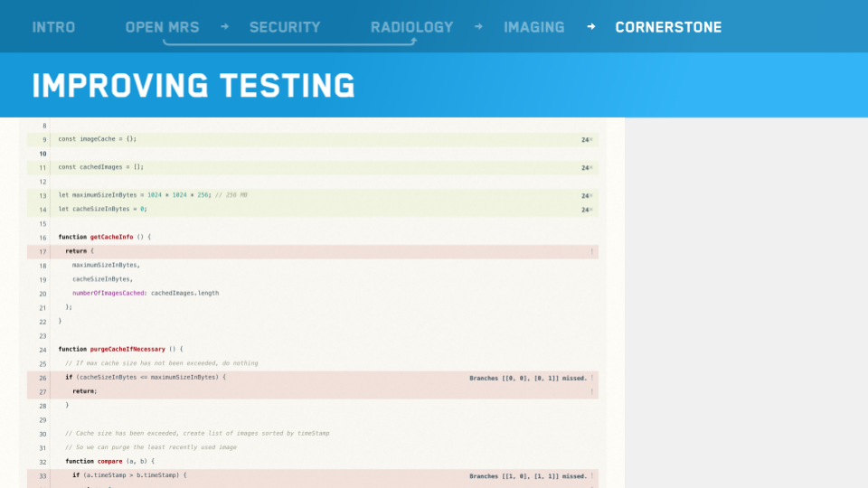Go to the INTRO section tab

tap(53, 27)
